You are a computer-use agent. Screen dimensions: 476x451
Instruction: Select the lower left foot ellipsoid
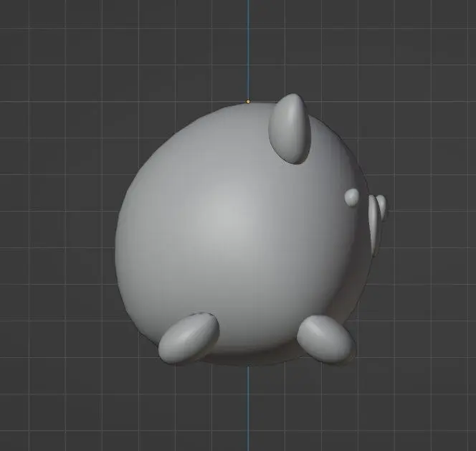coord(189,338)
